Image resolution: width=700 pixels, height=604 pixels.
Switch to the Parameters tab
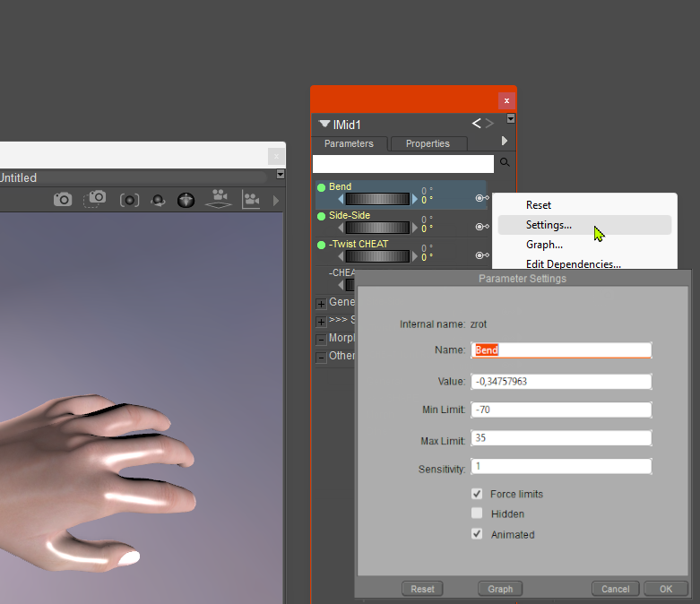349,143
